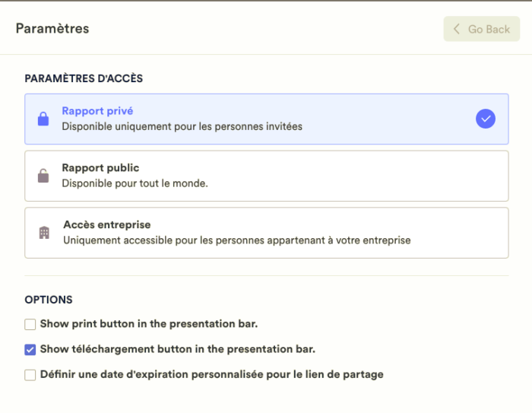The image size is (532, 413).
Task: Click the 'Show téléchargement button' label text
Action: click(x=177, y=350)
